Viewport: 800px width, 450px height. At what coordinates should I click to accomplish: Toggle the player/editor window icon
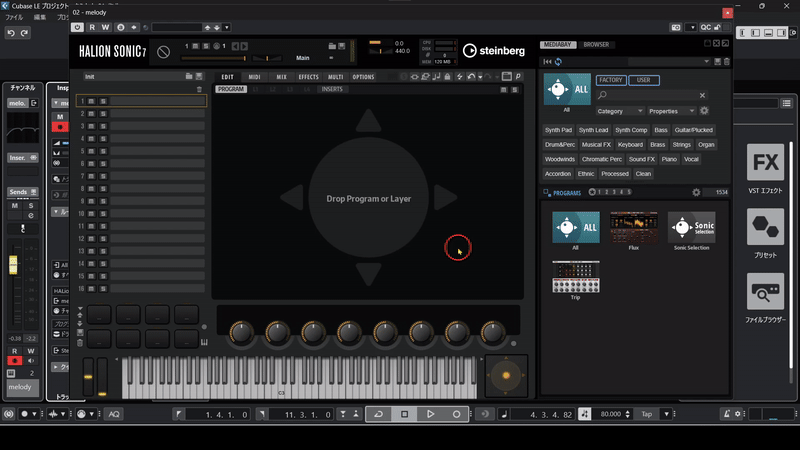(x=507, y=77)
